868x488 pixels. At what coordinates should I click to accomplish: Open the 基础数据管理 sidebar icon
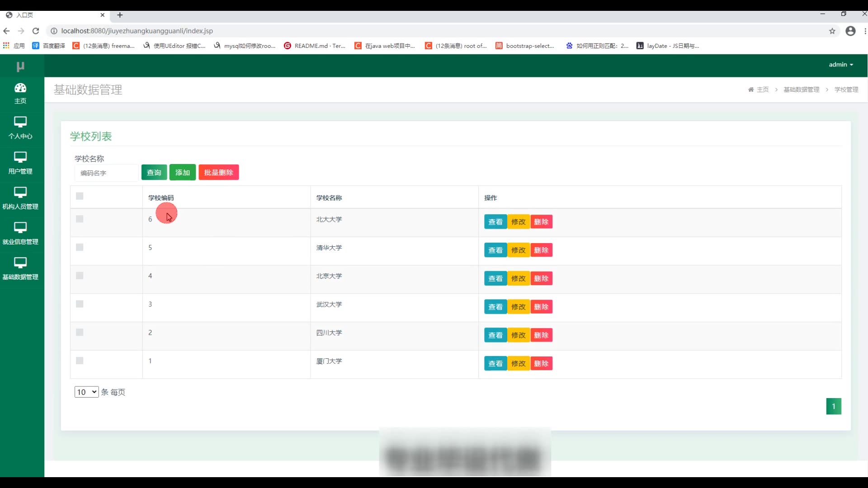(x=20, y=263)
